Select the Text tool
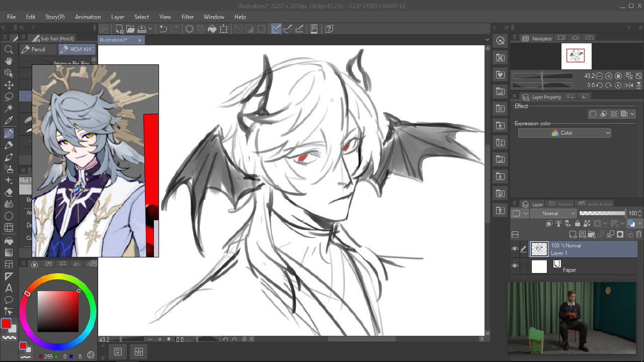 [x=9, y=288]
